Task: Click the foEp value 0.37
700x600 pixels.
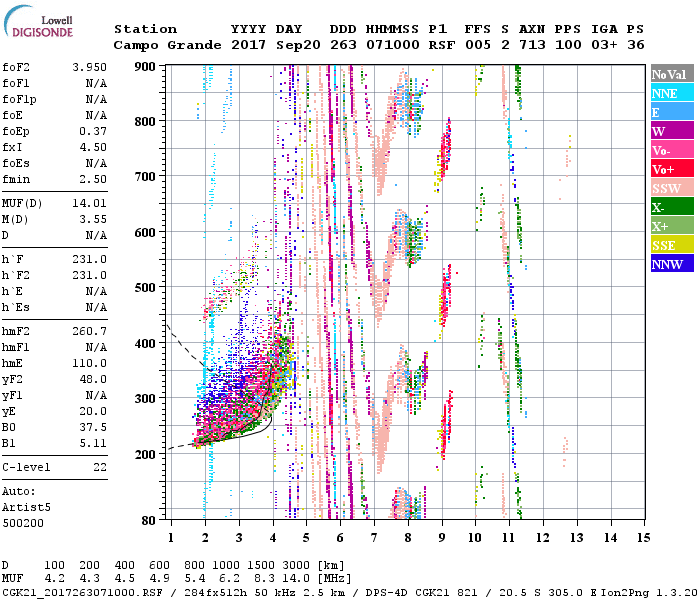Action: click(93, 131)
